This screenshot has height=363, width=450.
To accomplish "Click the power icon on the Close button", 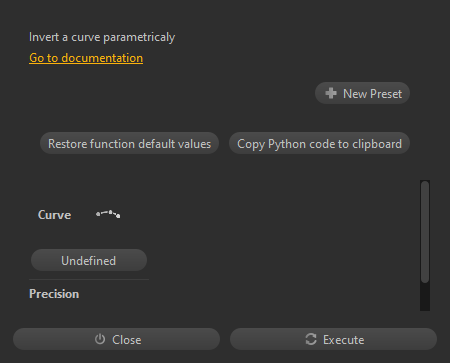I will coord(100,339).
